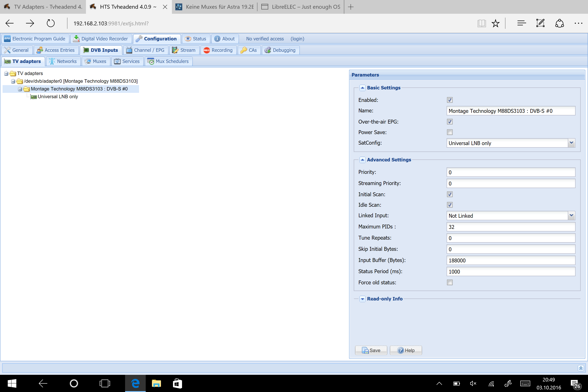Click the Debugging gears icon
The width and height of the screenshot is (588, 392).
[268, 50]
